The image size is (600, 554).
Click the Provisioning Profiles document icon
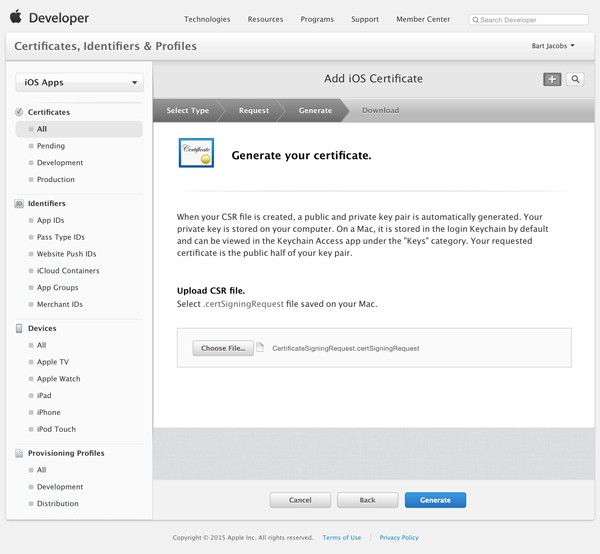pos(19,453)
